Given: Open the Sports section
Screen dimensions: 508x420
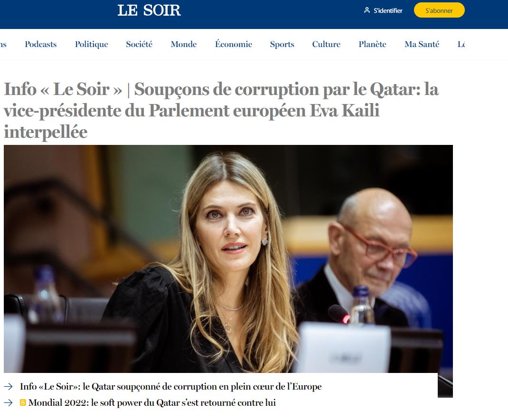Looking at the screenshot, I should (x=282, y=44).
